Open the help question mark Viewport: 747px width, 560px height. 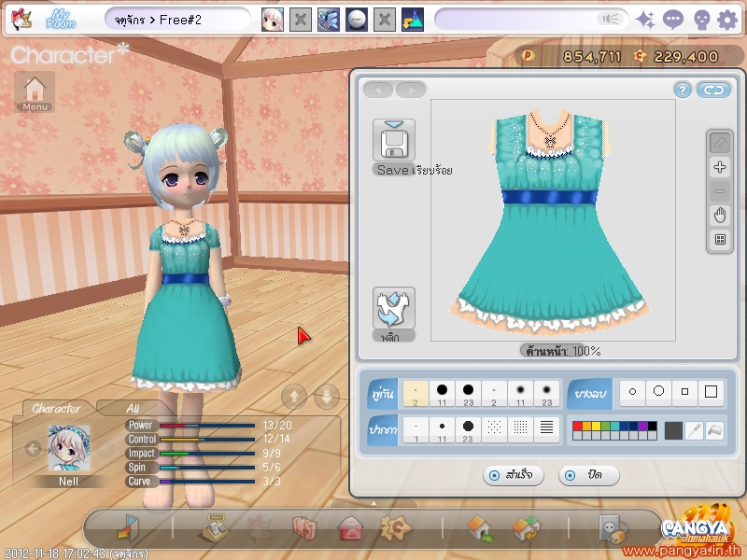(x=683, y=90)
